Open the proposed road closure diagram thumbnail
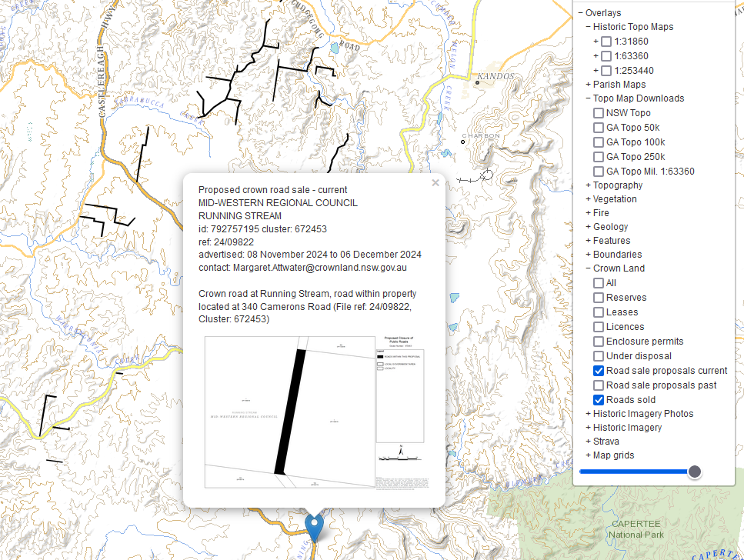The width and height of the screenshot is (744, 560). coord(316,412)
